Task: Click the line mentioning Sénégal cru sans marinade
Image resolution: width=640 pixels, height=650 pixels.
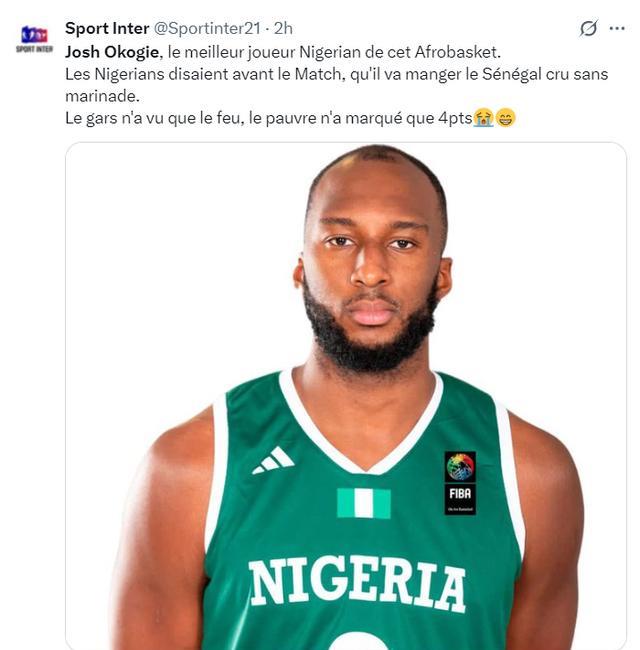Action: [337, 75]
